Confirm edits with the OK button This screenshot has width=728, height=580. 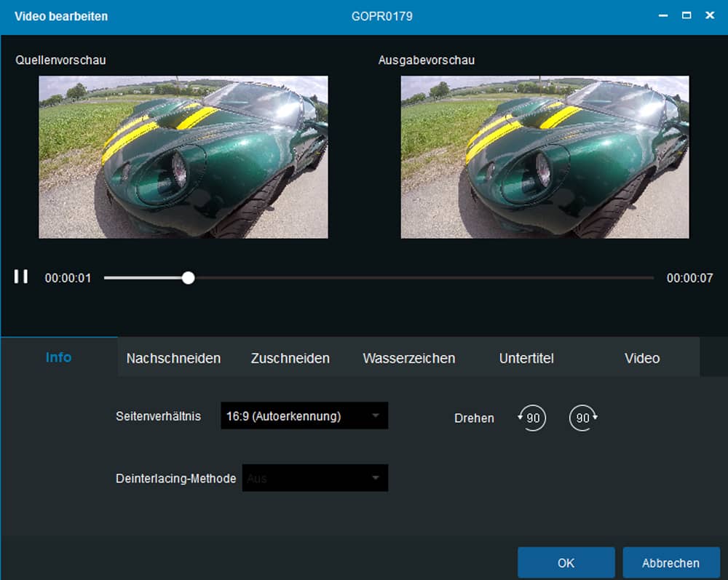[566, 563]
